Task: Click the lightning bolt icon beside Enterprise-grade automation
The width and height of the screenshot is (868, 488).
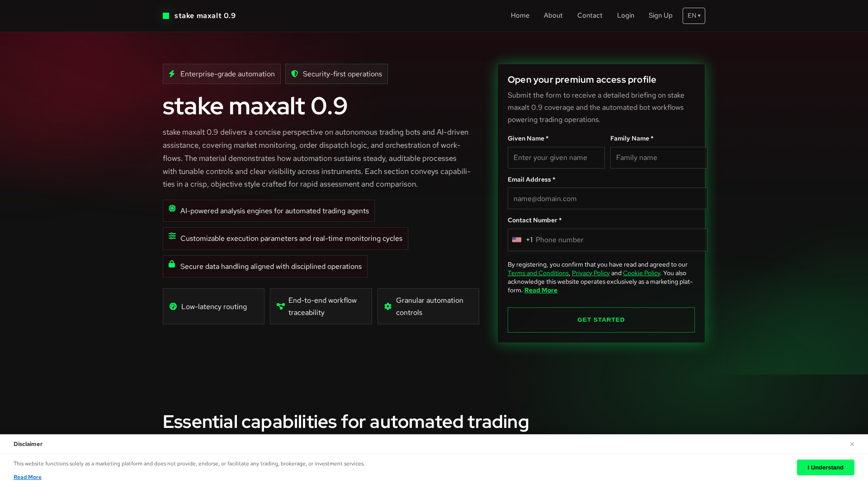Action: [172, 74]
